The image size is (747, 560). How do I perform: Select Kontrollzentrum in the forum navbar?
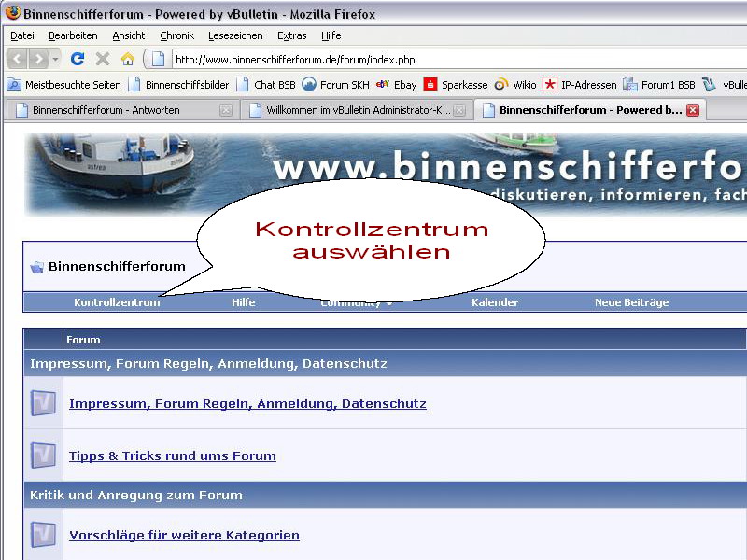pos(117,302)
